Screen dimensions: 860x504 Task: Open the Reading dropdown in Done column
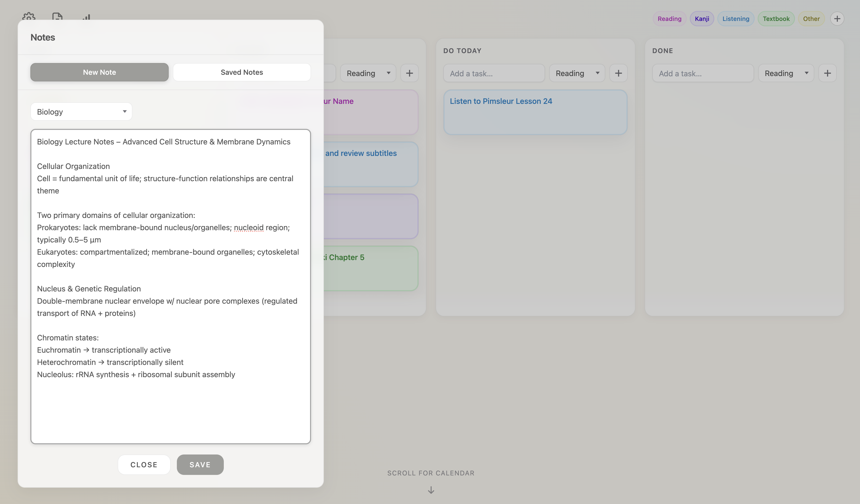(786, 73)
